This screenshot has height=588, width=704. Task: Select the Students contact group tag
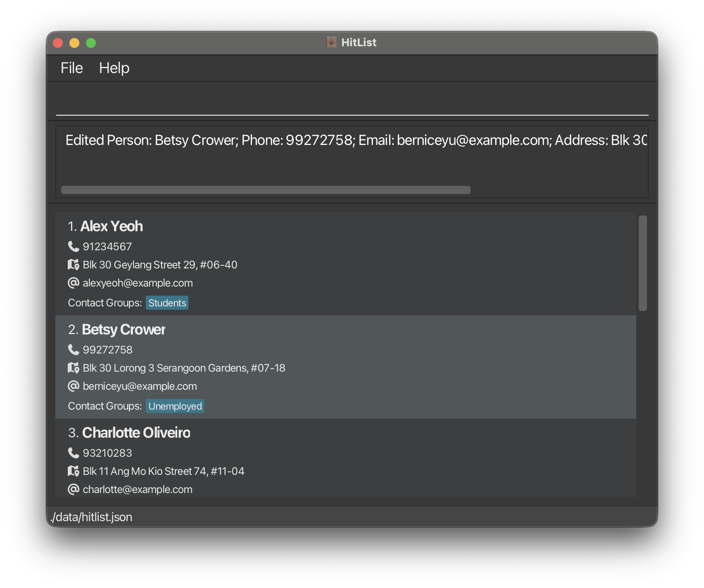(167, 303)
